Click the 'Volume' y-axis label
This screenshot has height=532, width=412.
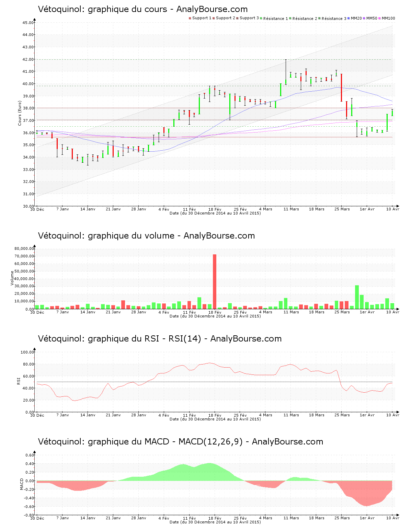(x=12, y=278)
